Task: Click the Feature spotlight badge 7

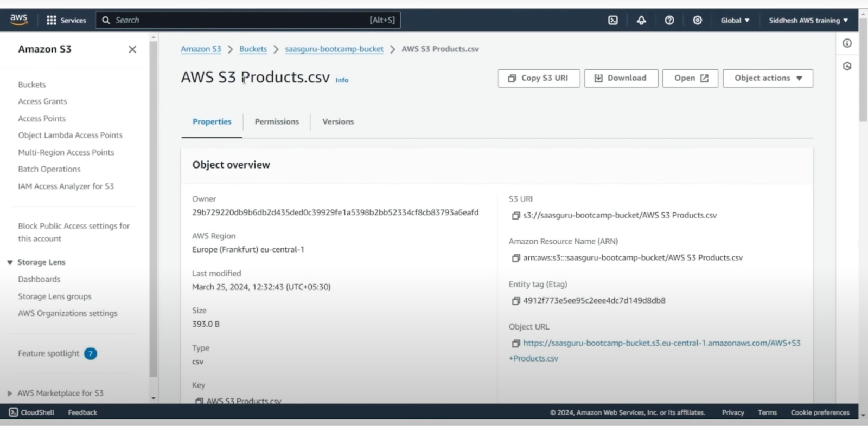Action: point(91,354)
